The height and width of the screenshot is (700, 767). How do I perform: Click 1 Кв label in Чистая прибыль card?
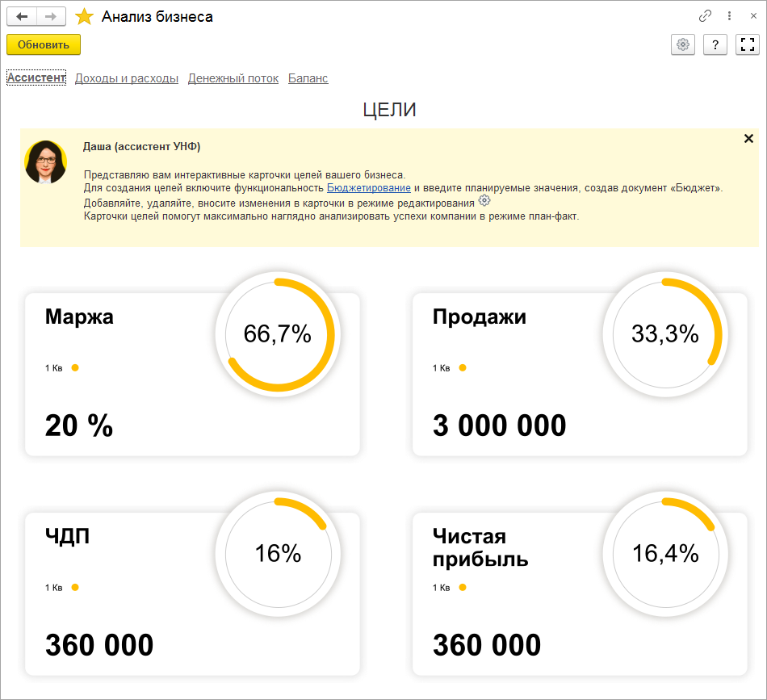(x=441, y=588)
